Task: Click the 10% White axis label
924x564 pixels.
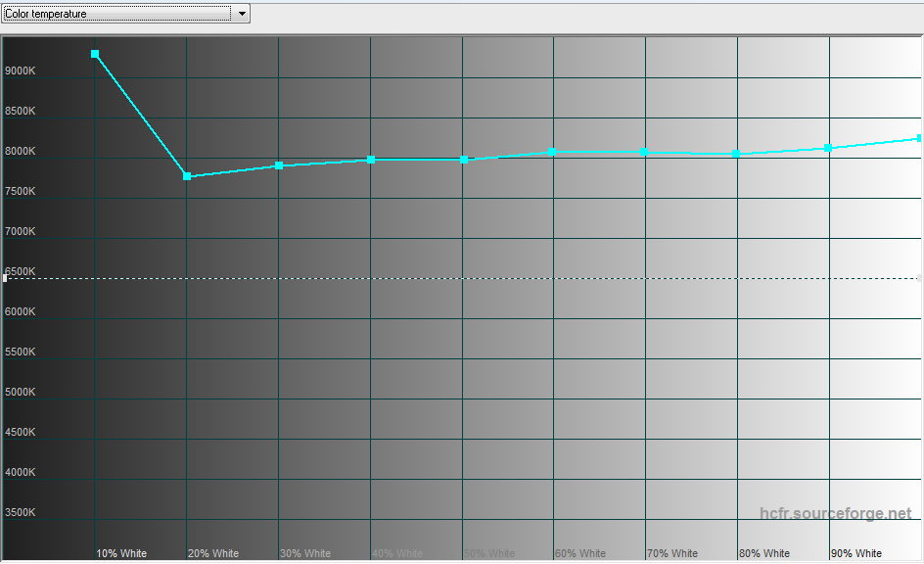Action: (x=121, y=553)
